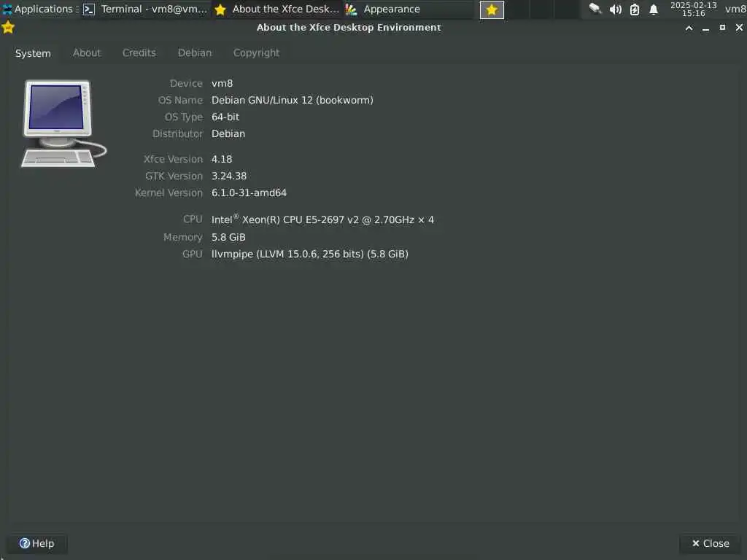Select kernel version 6.1.0-31-amd64

click(x=249, y=192)
